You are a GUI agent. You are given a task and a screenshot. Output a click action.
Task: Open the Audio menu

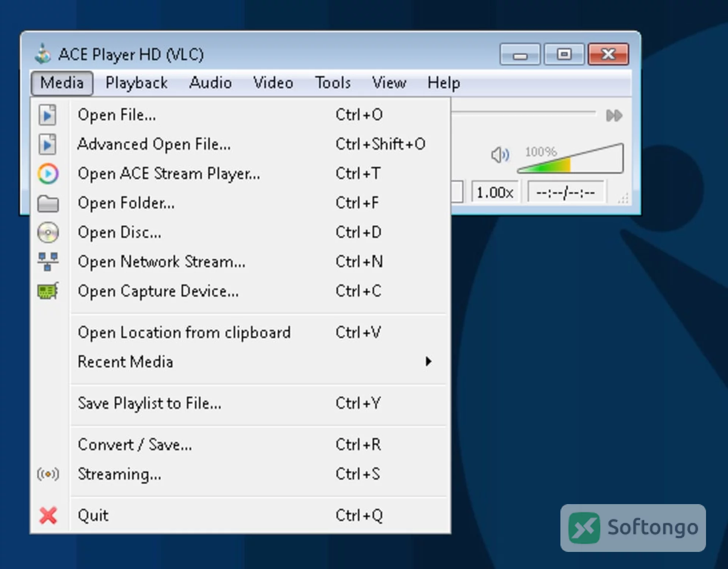point(210,83)
